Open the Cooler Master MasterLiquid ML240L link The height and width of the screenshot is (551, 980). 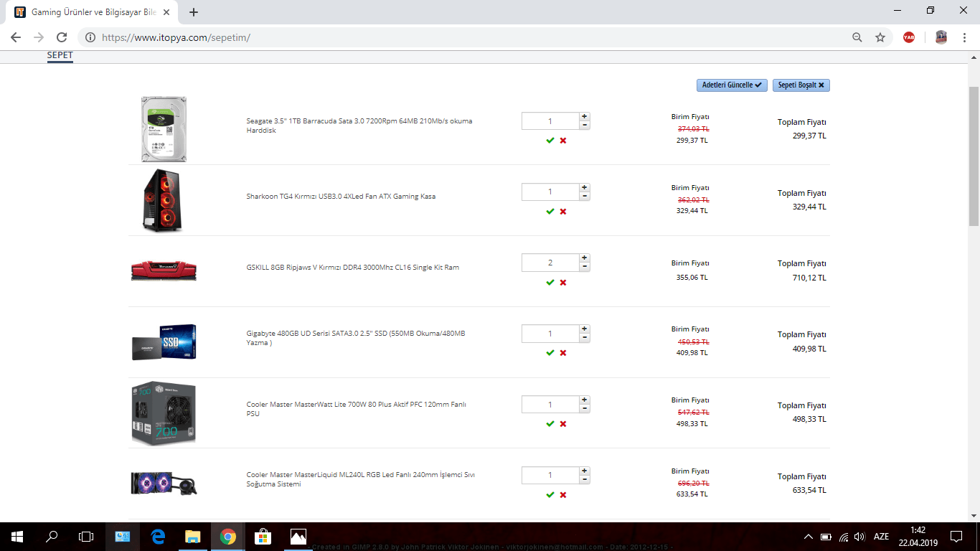[361, 479]
